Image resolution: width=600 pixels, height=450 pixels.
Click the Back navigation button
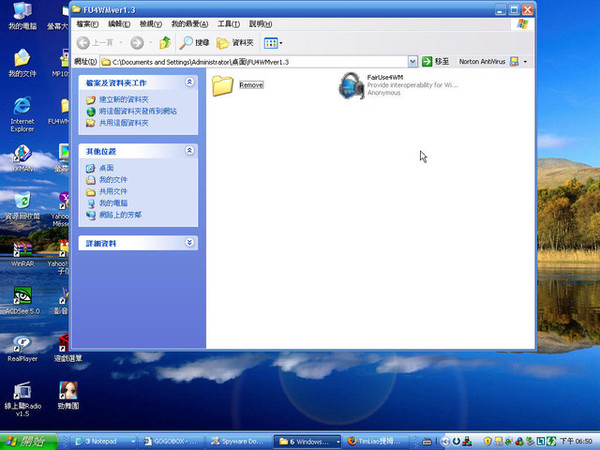95,43
